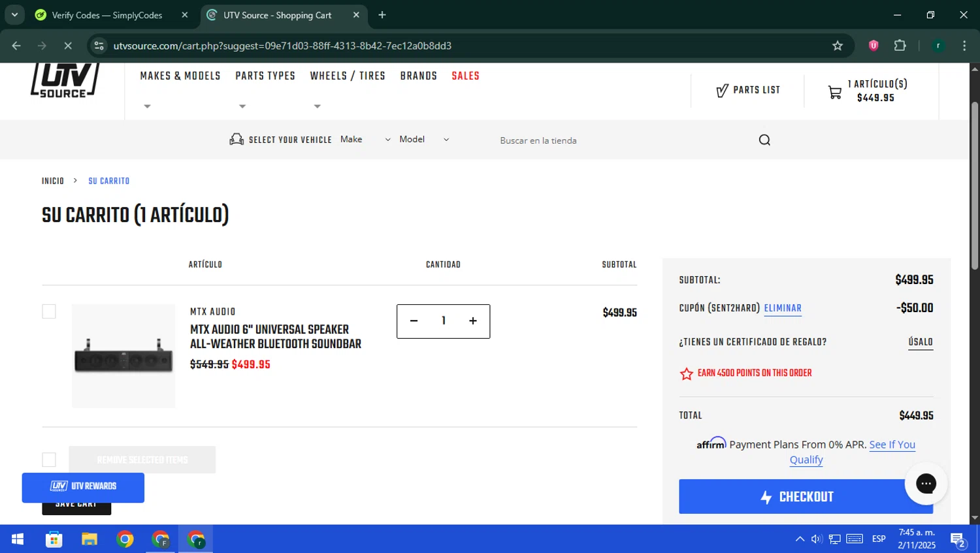Open the MTX Audio 6" Universal Speaker product link
Screen dimensions: 980x553
click(x=276, y=337)
